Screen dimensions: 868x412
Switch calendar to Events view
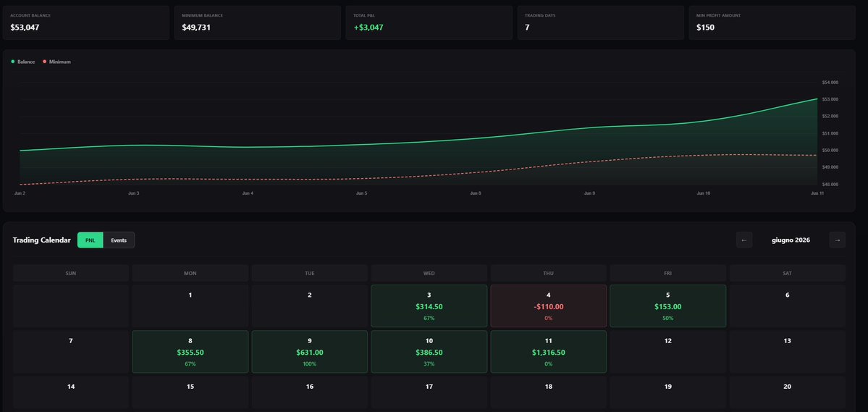pyautogui.click(x=119, y=240)
